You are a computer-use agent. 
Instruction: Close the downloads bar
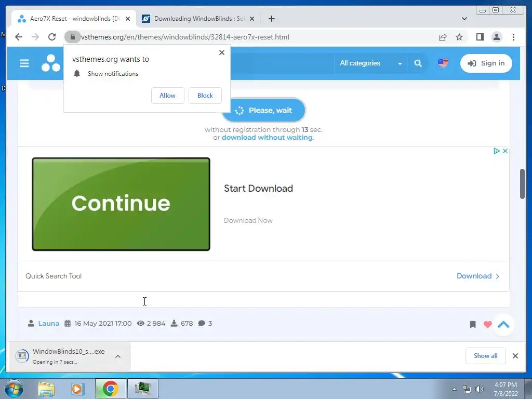point(515,356)
